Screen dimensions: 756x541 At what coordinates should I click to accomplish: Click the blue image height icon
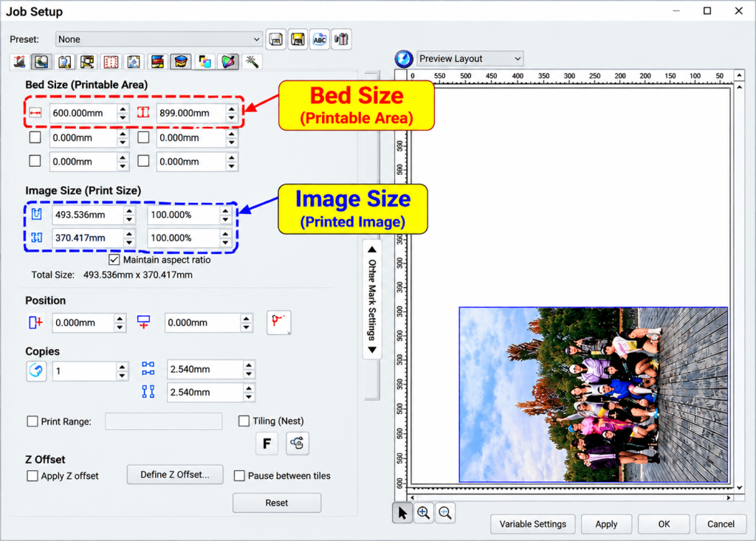37,237
